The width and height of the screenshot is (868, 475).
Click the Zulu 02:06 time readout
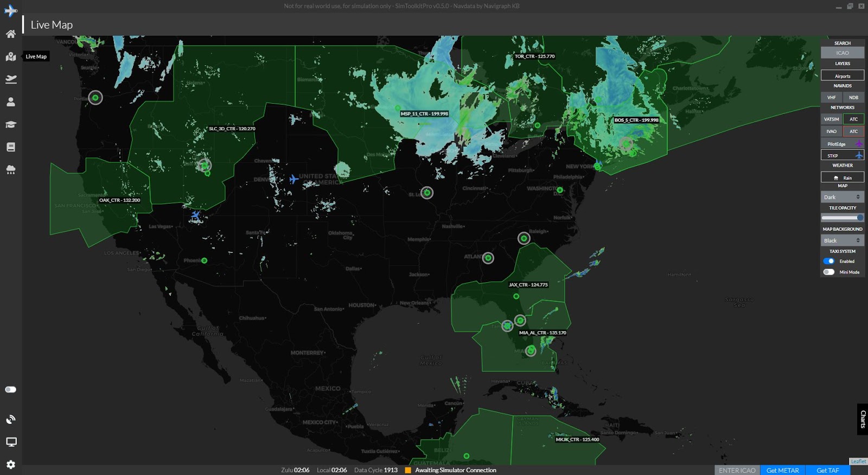[295, 470]
